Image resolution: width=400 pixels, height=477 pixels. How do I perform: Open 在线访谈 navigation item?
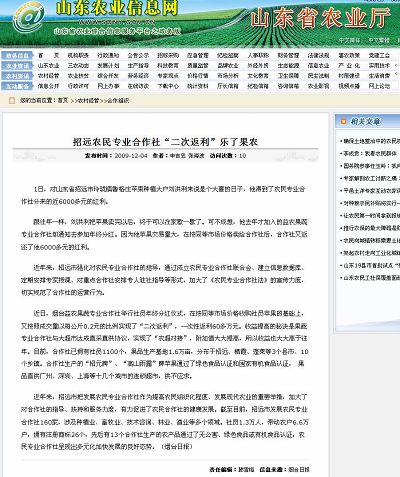click(x=138, y=86)
